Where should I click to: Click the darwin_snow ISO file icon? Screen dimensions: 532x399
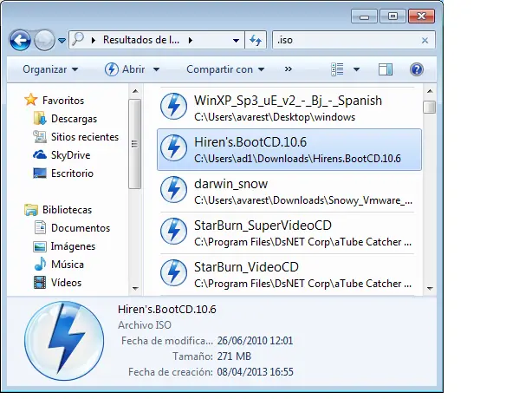tap(175, 190)
